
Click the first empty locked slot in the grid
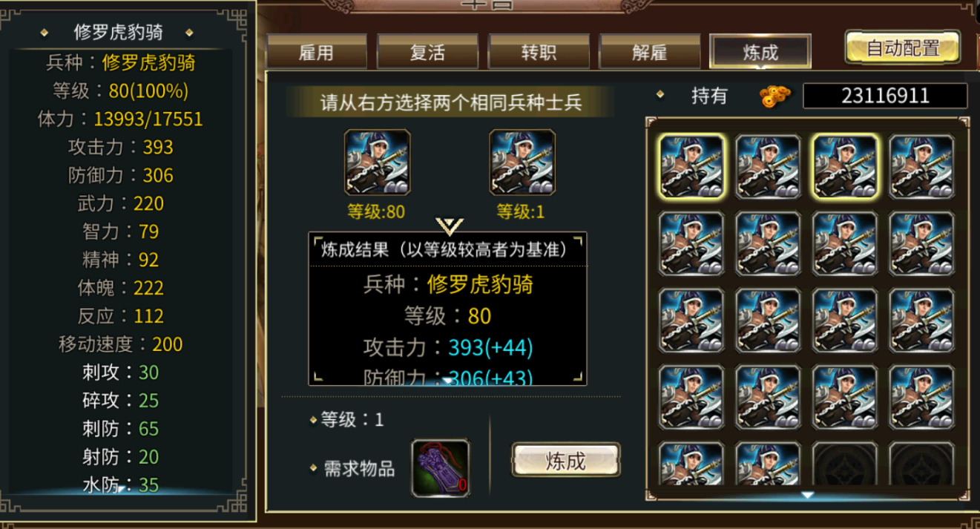click(x=846, y=463)
